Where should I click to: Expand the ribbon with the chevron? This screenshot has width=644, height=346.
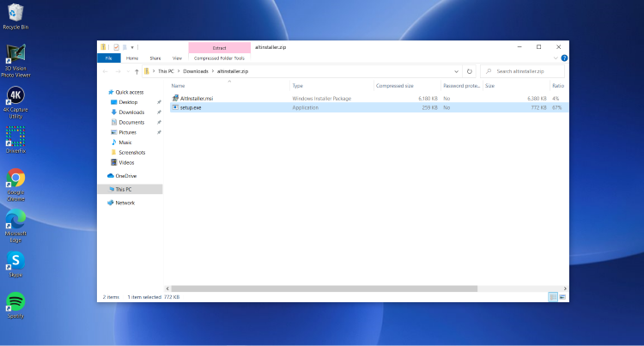click(556, 58)
